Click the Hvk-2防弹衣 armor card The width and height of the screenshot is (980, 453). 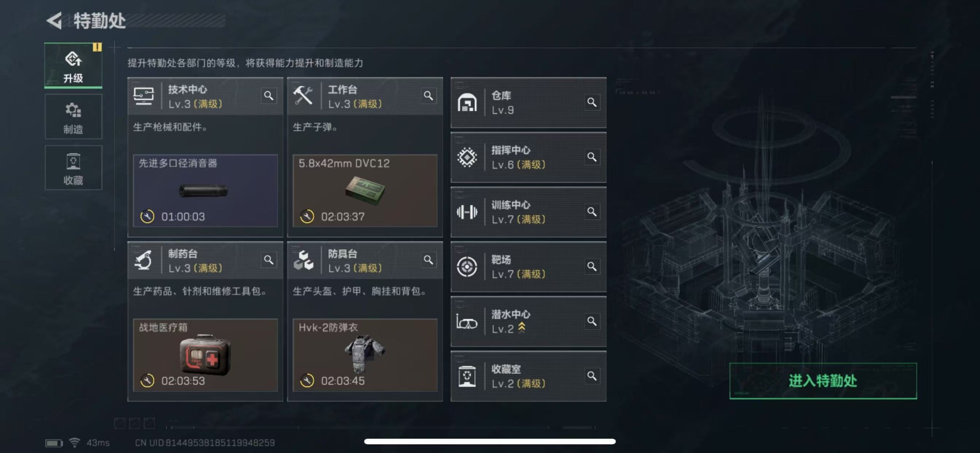365,355
